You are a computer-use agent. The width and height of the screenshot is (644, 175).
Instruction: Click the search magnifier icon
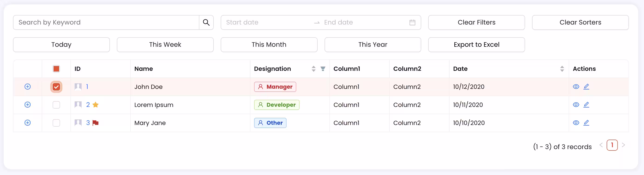pos(206,22)
